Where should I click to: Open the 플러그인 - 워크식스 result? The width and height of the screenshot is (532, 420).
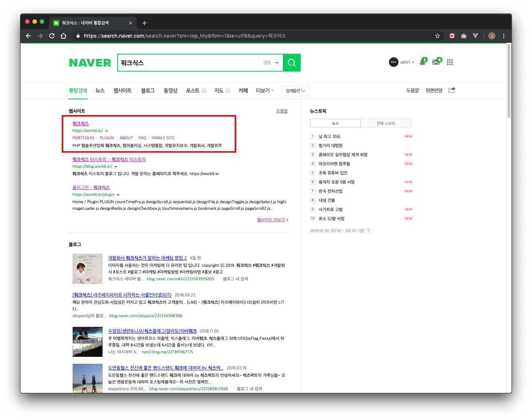(91, 187)
